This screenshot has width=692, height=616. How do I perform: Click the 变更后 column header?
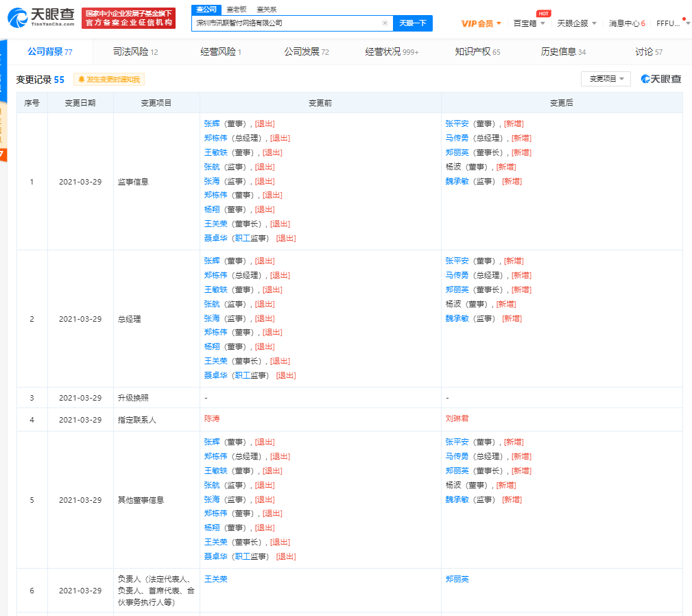(562, 103)
